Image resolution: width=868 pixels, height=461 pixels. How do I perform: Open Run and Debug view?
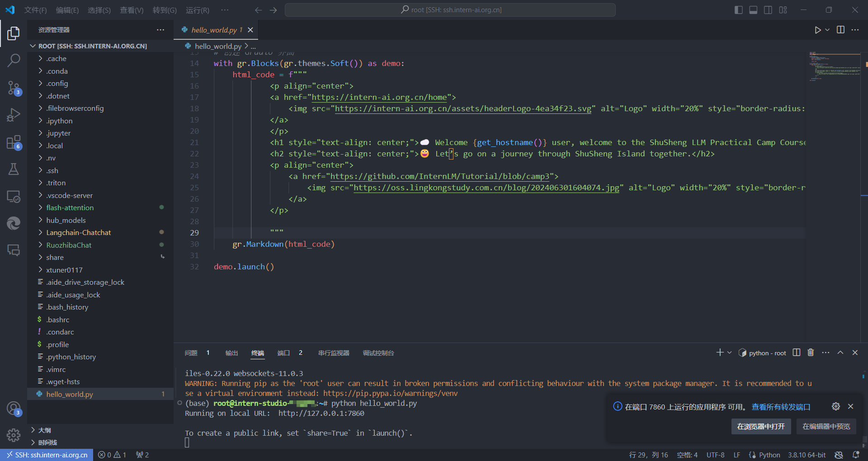[x=14, y=115]
